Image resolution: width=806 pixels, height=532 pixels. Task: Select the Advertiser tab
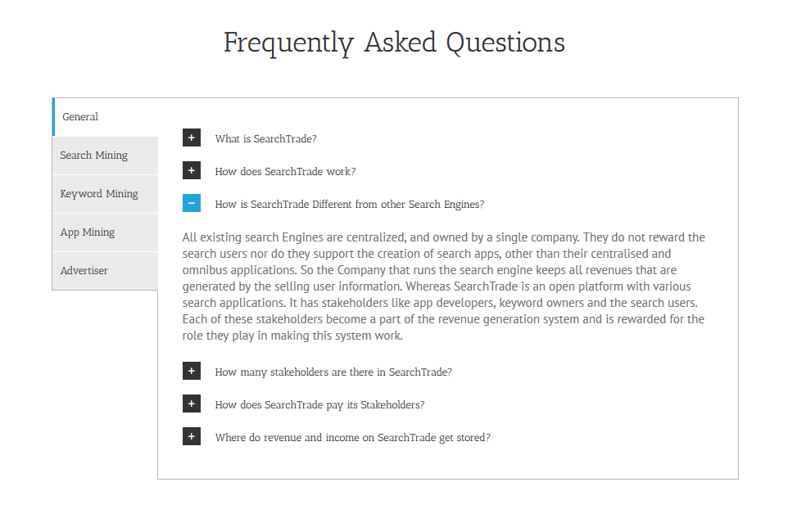(84, 271)
